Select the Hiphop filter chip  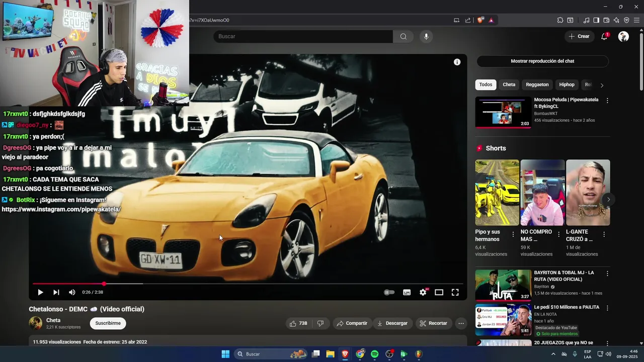(x=567, y=84)
